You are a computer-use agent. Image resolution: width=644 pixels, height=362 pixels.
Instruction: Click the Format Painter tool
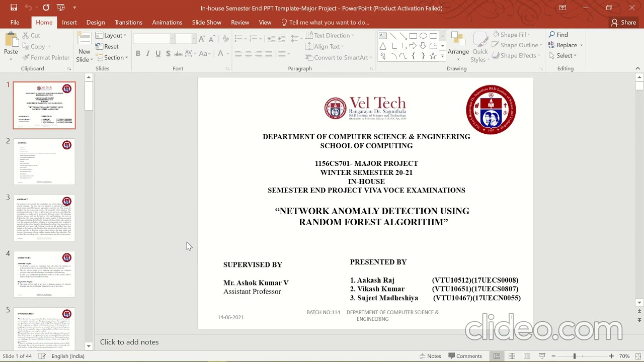[45, 57]
